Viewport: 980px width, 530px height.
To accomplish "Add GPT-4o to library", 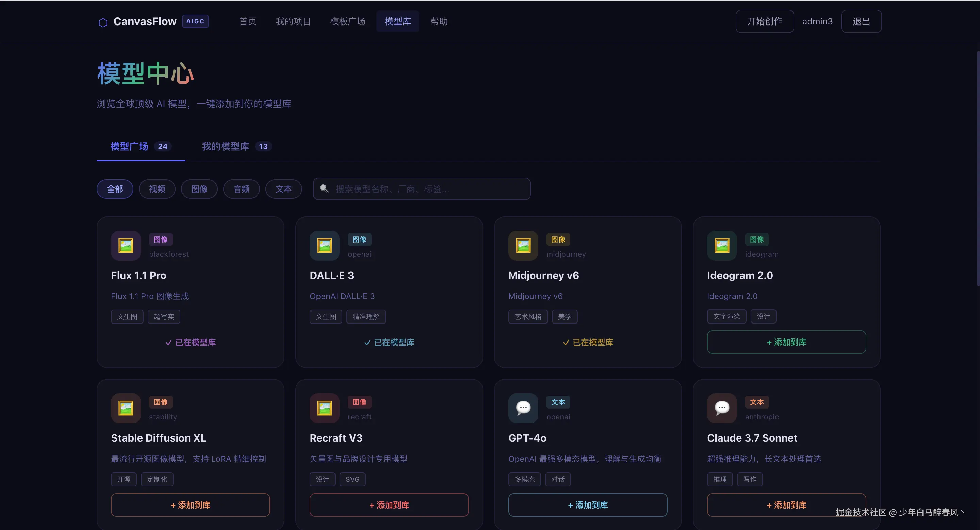I will 588,505.
